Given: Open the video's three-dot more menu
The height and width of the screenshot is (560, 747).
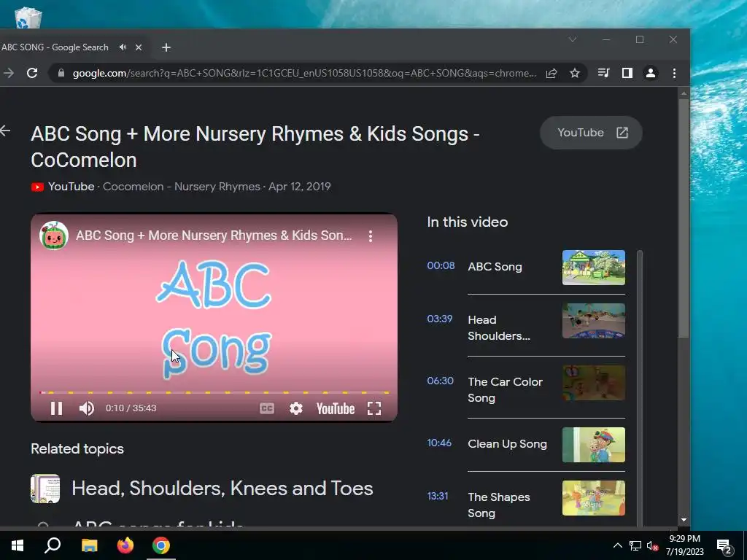Looking at the screenshot, I should coord(370,236).
